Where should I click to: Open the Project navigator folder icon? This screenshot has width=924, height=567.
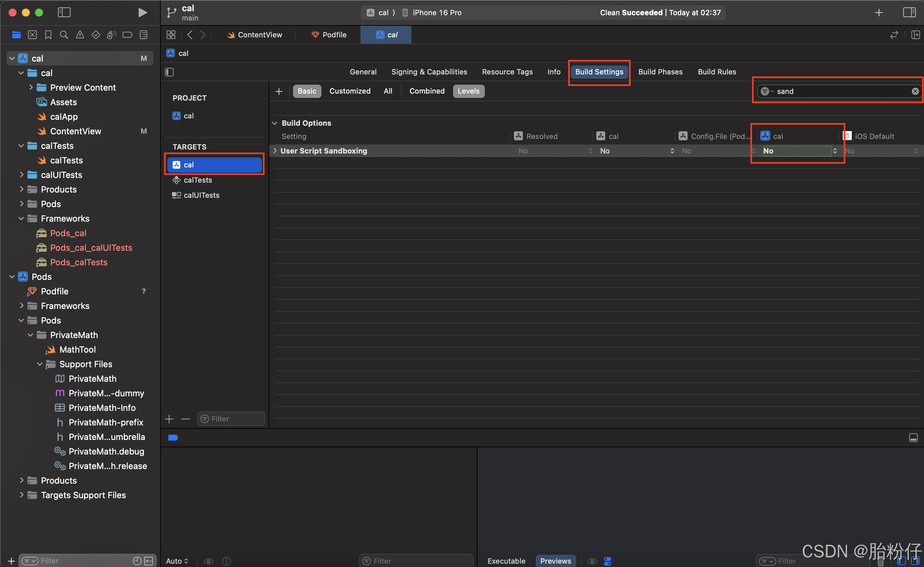pyautogui.click(x=17, y=35)
